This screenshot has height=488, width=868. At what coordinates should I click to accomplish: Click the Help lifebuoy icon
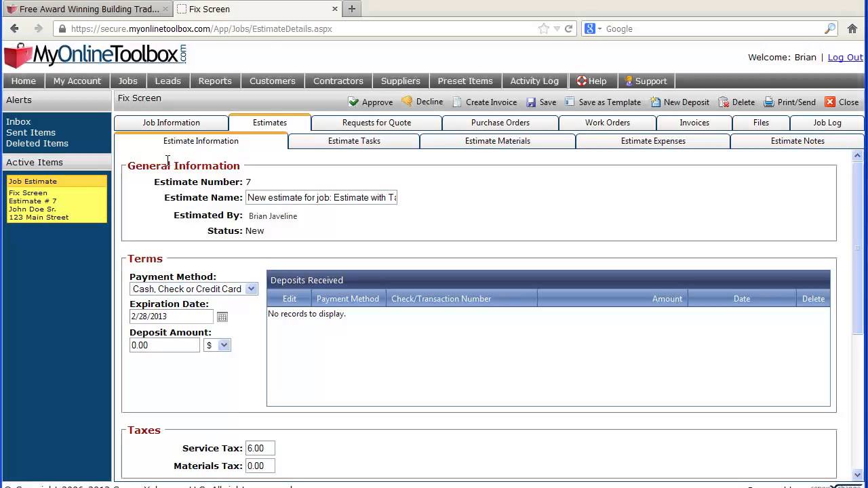[581, 81]
